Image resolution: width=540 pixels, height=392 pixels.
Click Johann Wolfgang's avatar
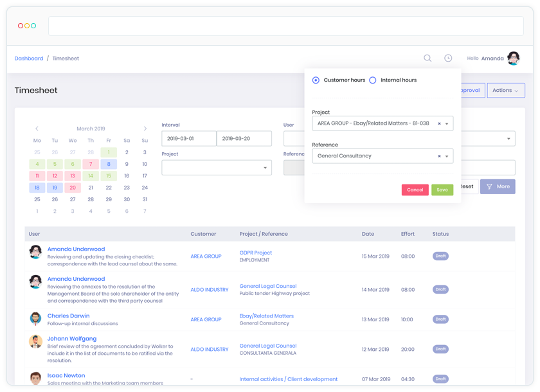35,342
